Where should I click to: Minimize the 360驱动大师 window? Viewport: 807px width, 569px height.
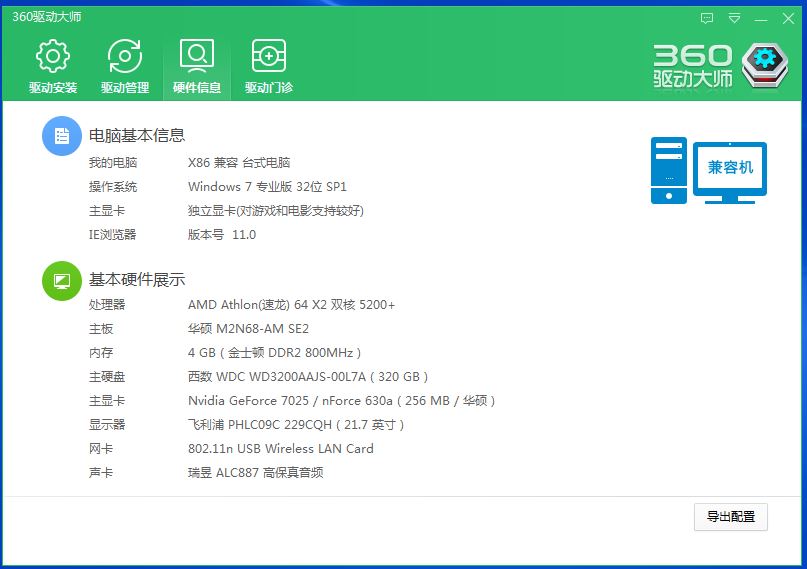[762, 18]
